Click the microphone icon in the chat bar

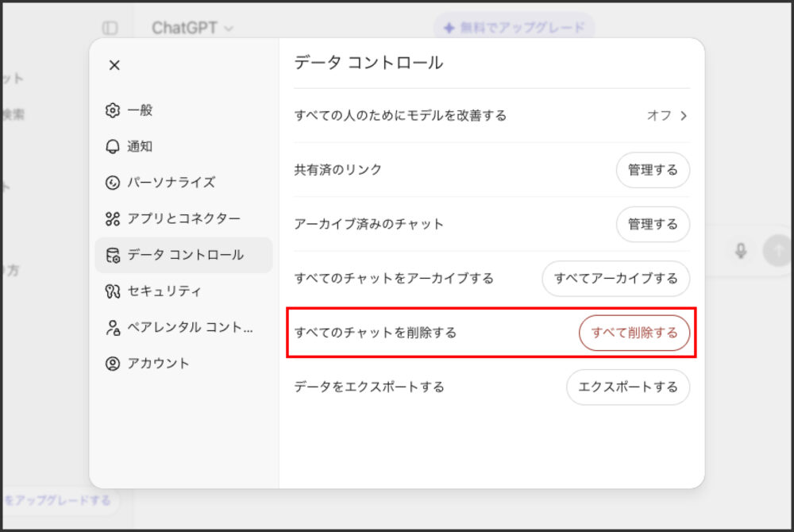pyautogui.click(x=740, y=250)
